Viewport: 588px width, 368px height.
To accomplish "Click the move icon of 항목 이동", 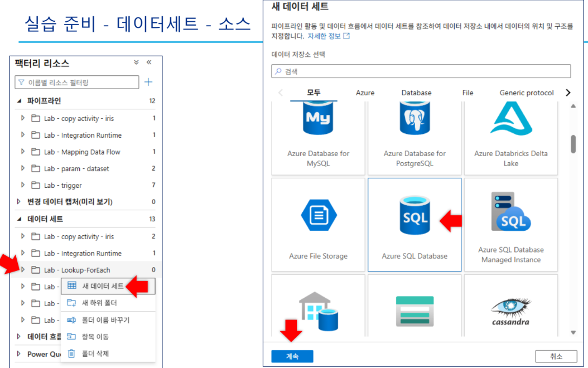I will tap(71, 337).
